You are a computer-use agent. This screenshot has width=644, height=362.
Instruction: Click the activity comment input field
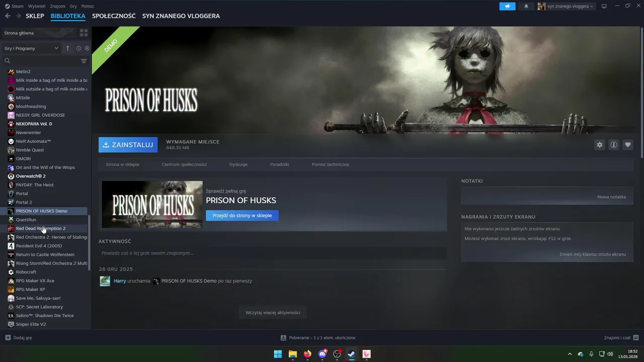272,253
